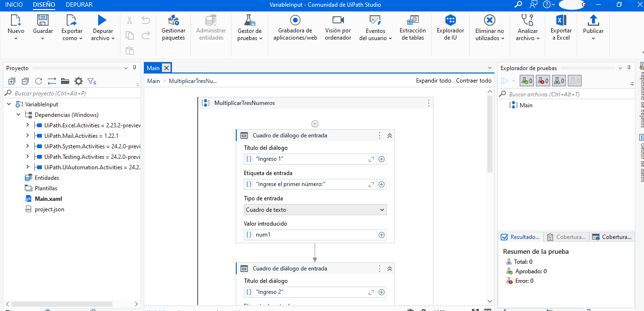Open the Nuevo file button

pyautogui.click(x=16, y=27)
